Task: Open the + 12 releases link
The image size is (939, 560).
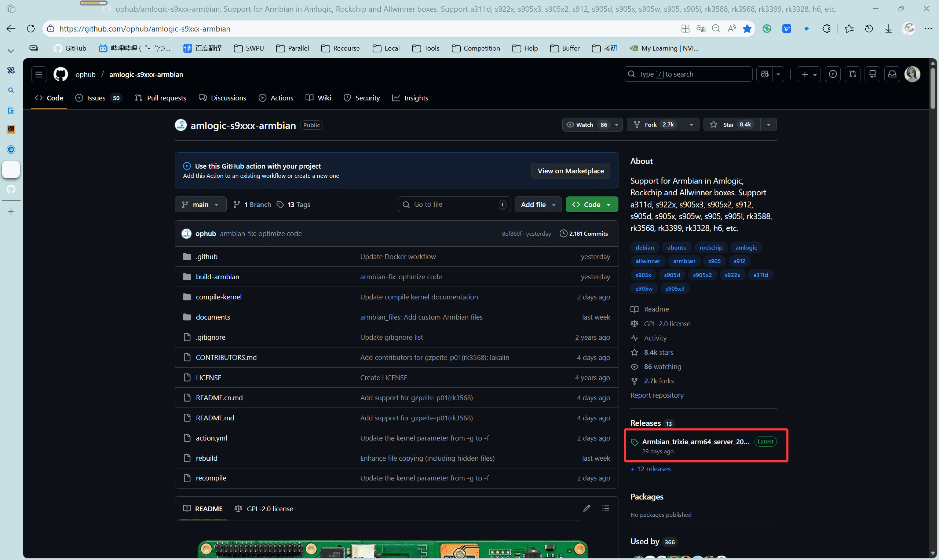Action: pos(651,469)
